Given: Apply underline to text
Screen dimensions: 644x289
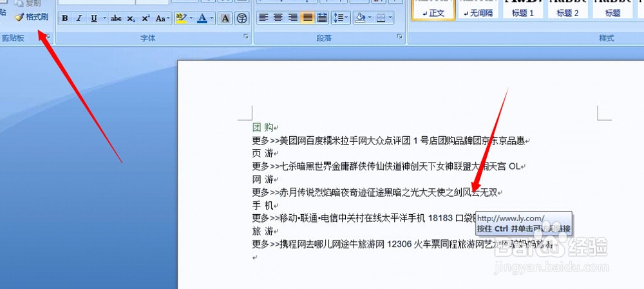Looking at the screenshot, I should pos(94,18).
